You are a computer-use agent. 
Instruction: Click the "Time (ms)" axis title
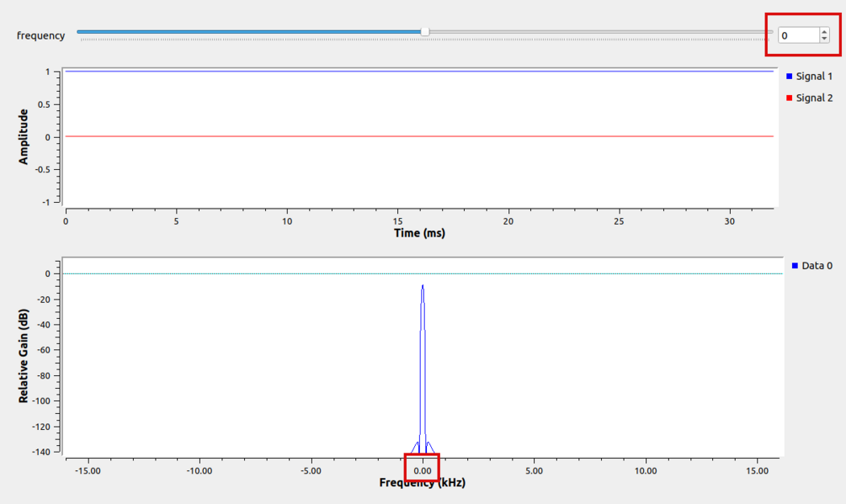pyautogui.click(x=419, y=233)
